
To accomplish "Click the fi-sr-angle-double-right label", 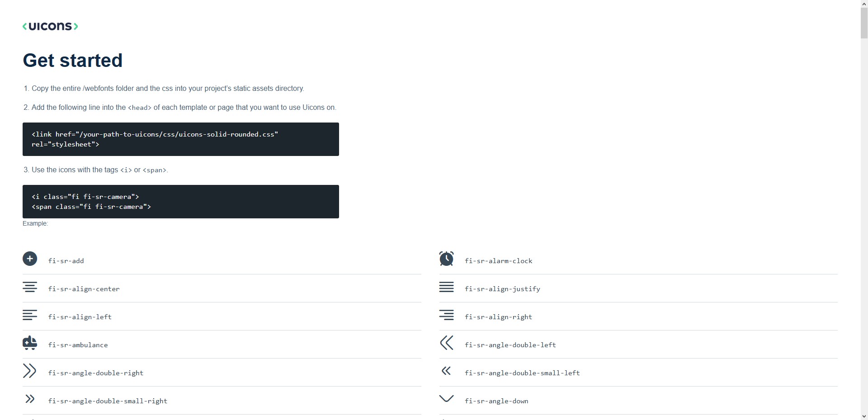I will pos(96,373).
